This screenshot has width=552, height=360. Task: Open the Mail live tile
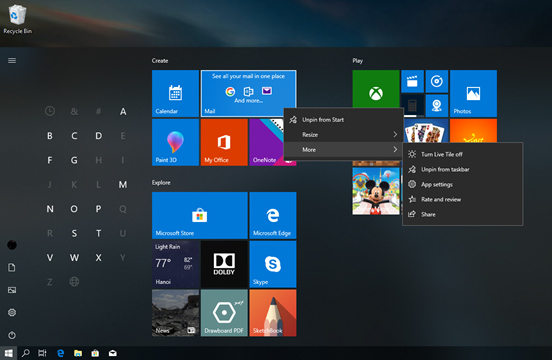[x=248, y=93]
